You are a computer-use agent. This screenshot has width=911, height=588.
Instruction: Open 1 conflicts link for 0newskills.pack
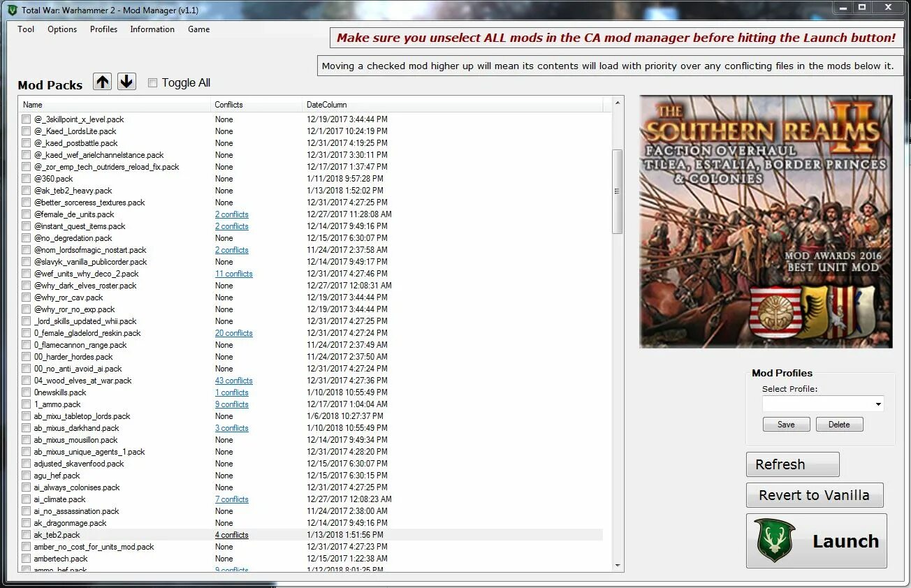pos(232,392)
